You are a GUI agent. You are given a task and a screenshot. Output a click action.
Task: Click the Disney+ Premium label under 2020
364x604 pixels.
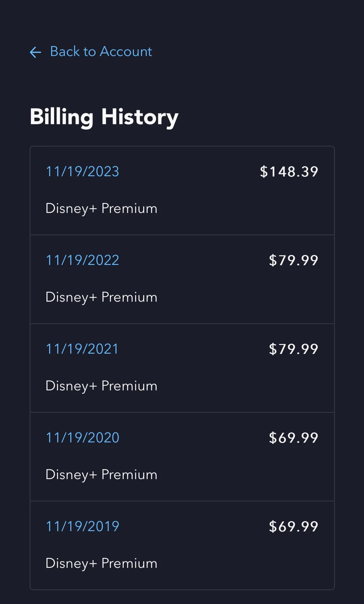click(101, 475)
